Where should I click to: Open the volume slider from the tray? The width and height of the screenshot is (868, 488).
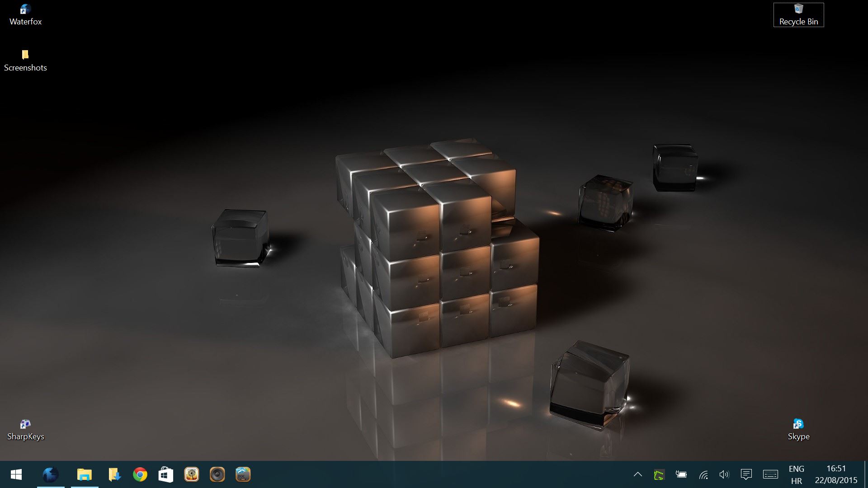tap(724, 475)
